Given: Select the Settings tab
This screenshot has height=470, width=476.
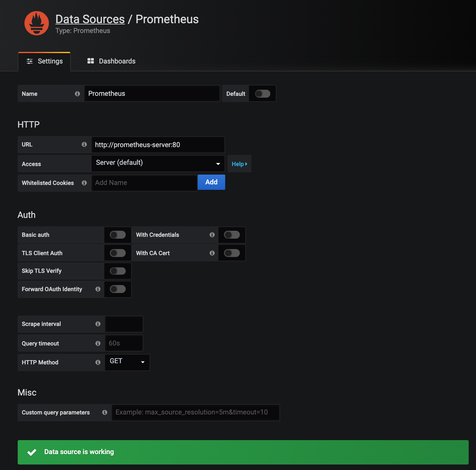Looking at the screenshot, I should [x=45, y=61].
